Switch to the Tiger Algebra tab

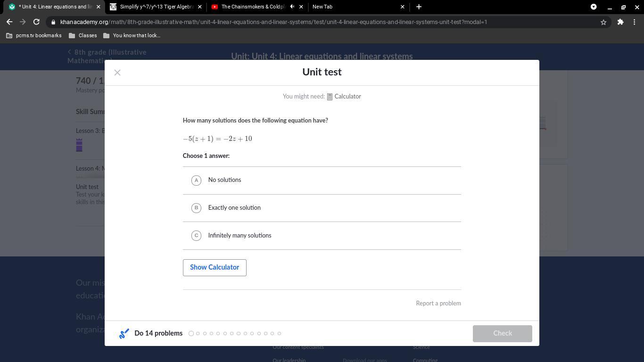(x=156, y=7)
